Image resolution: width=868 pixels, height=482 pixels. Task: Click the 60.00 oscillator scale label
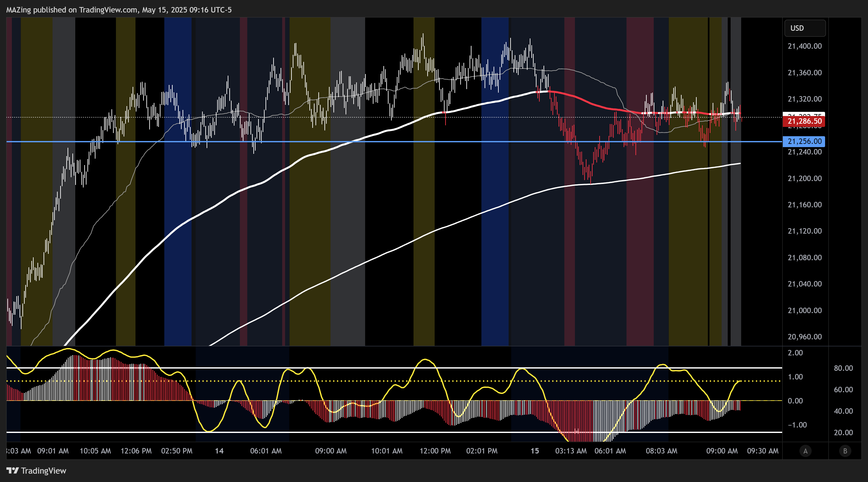(x=843, y=390)
